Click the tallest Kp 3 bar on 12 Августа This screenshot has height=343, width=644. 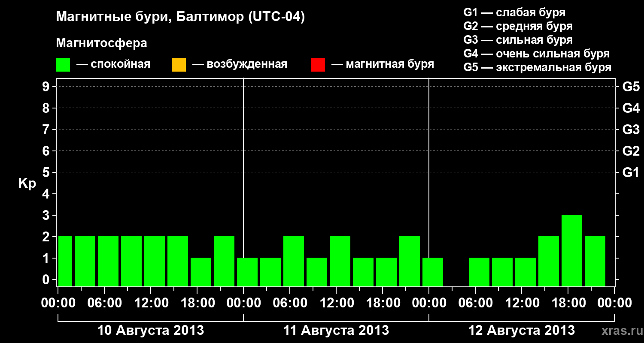coord(572,250)
